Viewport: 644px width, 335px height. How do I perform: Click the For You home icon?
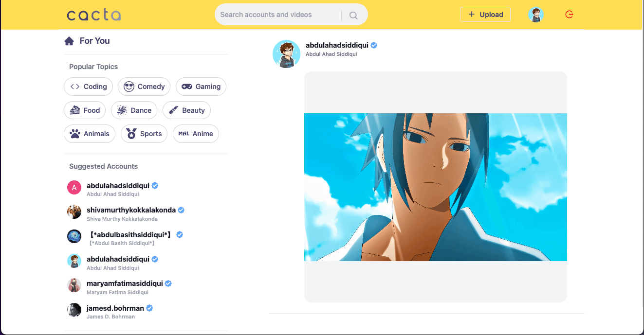coord(69,41)
